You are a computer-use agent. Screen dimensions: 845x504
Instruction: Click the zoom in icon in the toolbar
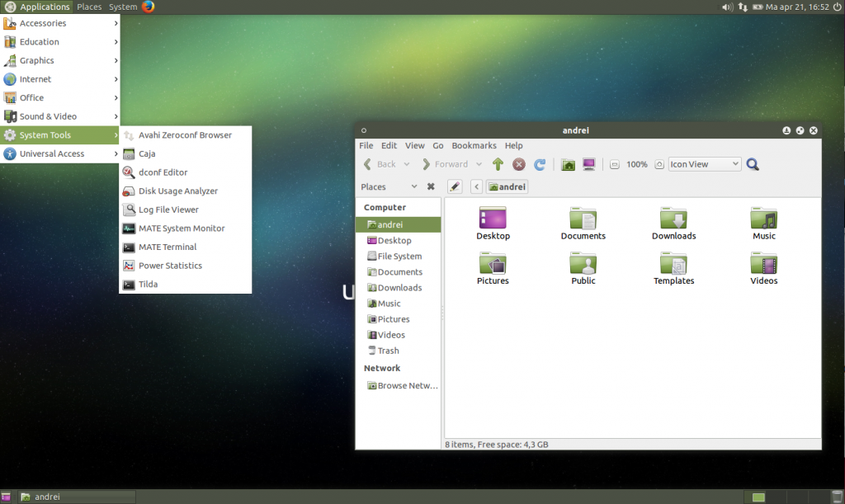(x=659, y=164)
